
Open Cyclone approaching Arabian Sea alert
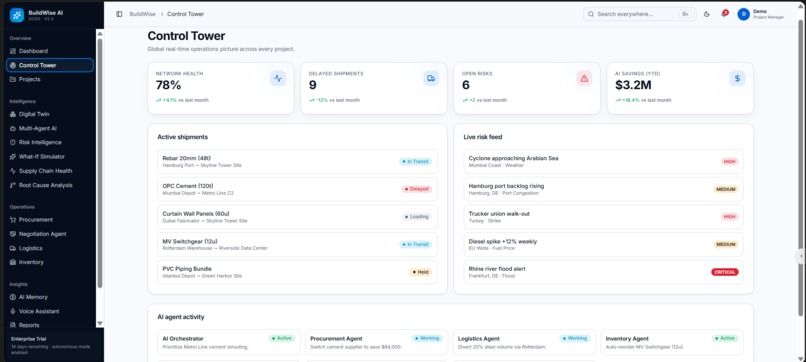603,161
